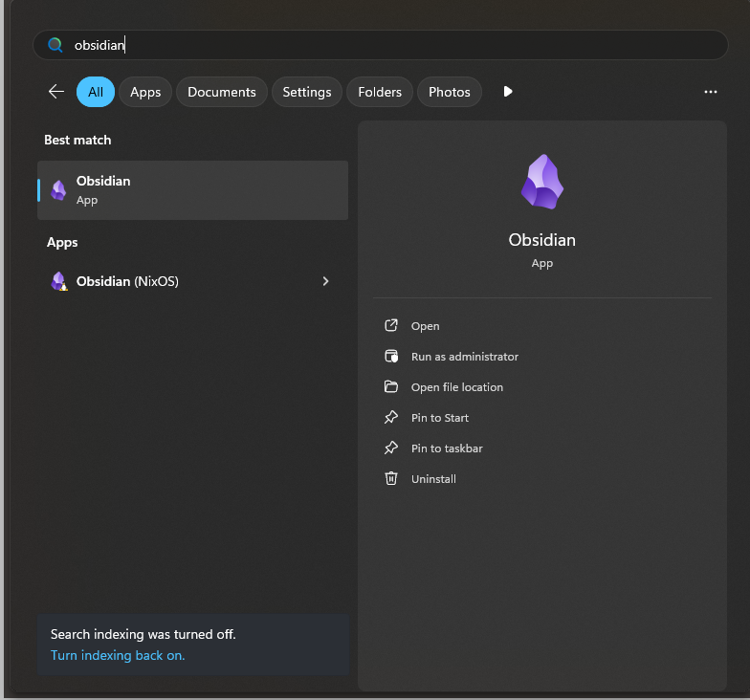Switch to the Apps filter tab

coord(145,92)
